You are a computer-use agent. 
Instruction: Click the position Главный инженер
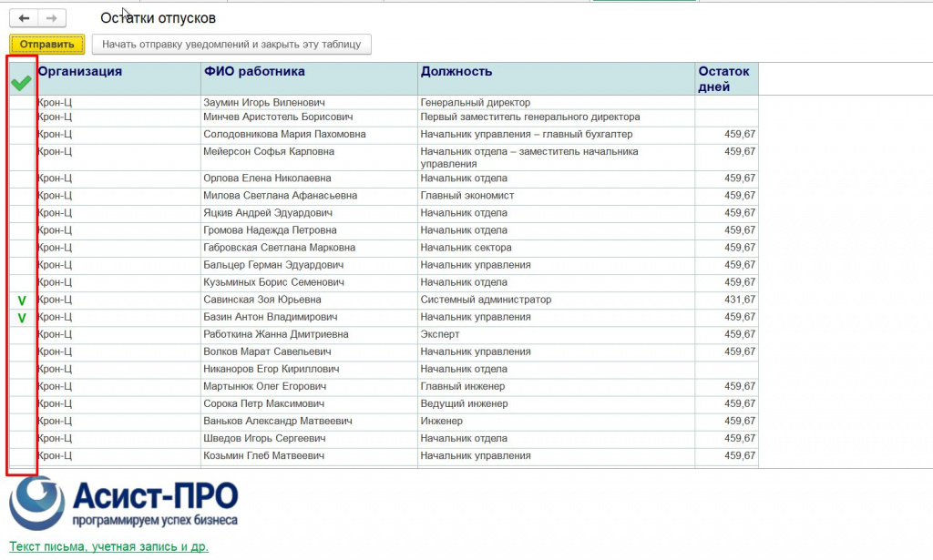click(462, 386)
